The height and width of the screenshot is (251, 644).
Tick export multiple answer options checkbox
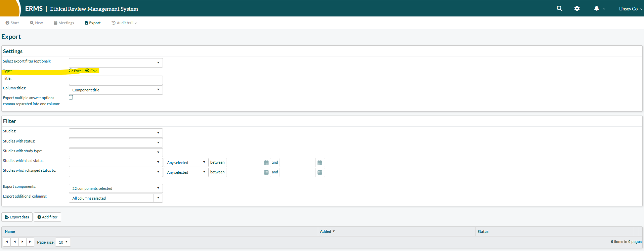[x=71, y=97]
